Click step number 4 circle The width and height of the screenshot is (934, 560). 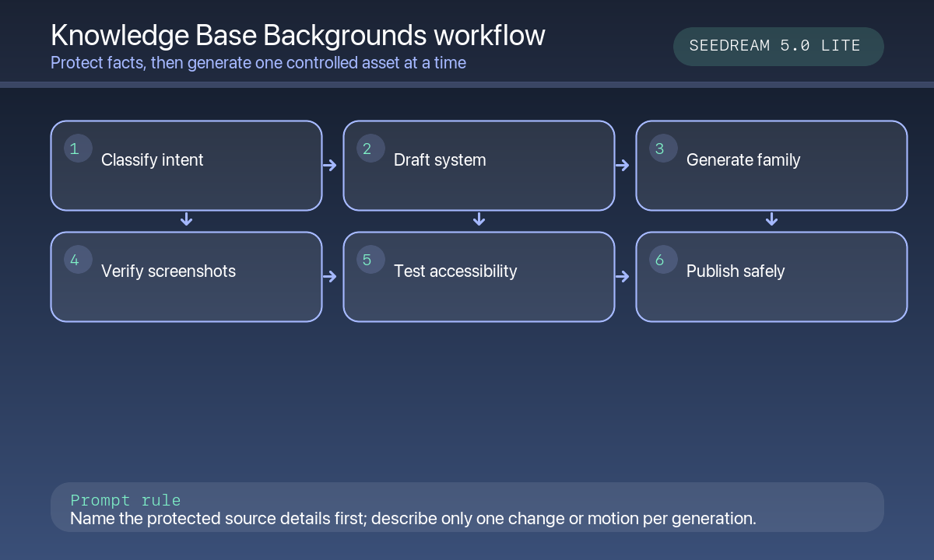(x=78, y=260)
